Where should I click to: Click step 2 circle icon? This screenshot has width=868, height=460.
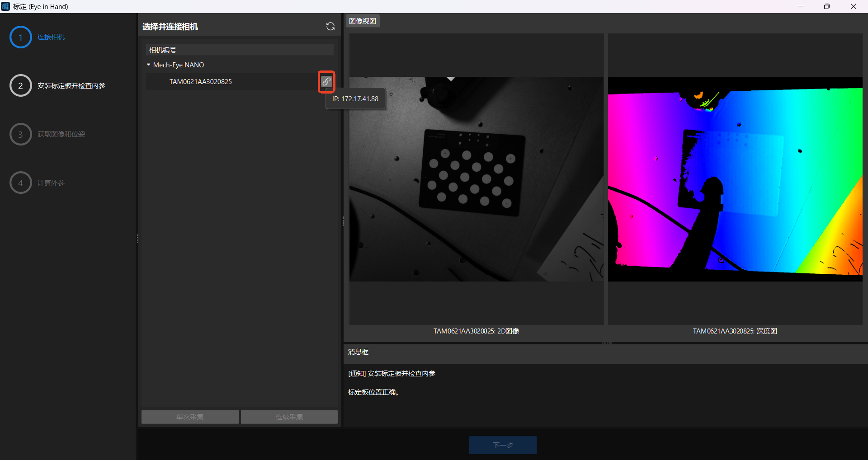pyautogui.click(x=20, y=86)
